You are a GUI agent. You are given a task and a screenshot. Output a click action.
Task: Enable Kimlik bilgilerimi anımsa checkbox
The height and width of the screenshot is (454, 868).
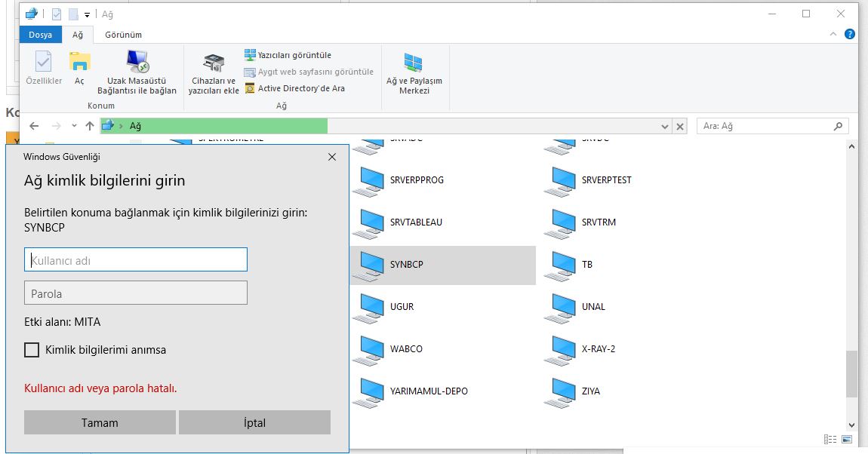coord(32,350)
